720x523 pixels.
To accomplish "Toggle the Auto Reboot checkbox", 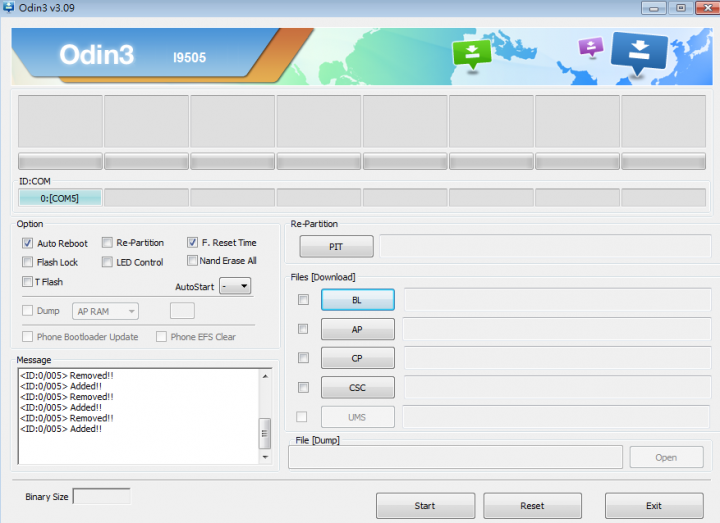I will click(28, 243).
